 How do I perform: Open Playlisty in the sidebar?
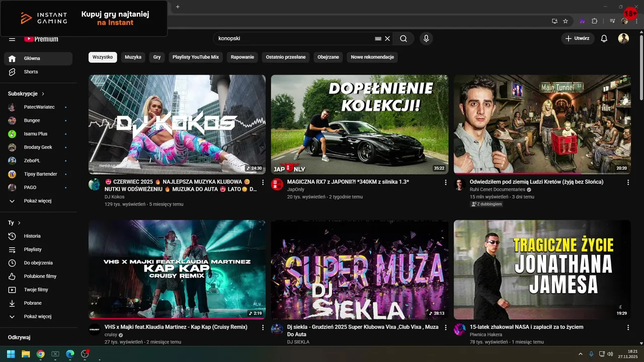38,249
